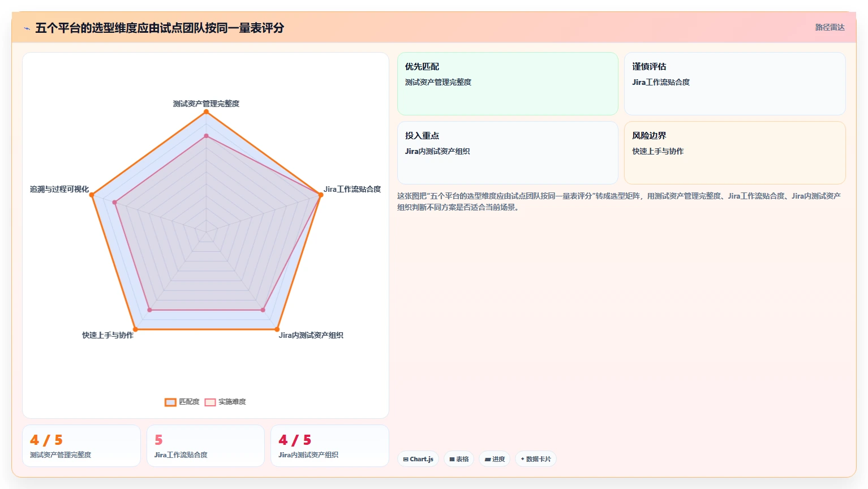Click 测试资产管理完整度 text in 优先匹配 card
The image size is (868, 489).
pyautogui.click(x=438, y=82)
